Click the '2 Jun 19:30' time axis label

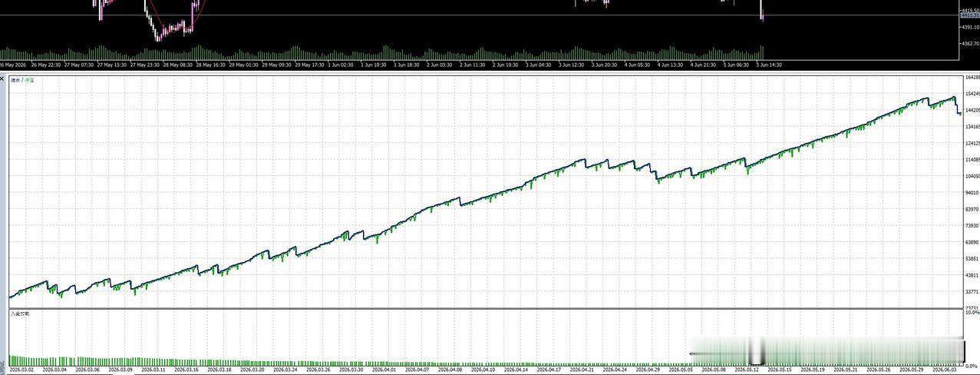[505, 65]
